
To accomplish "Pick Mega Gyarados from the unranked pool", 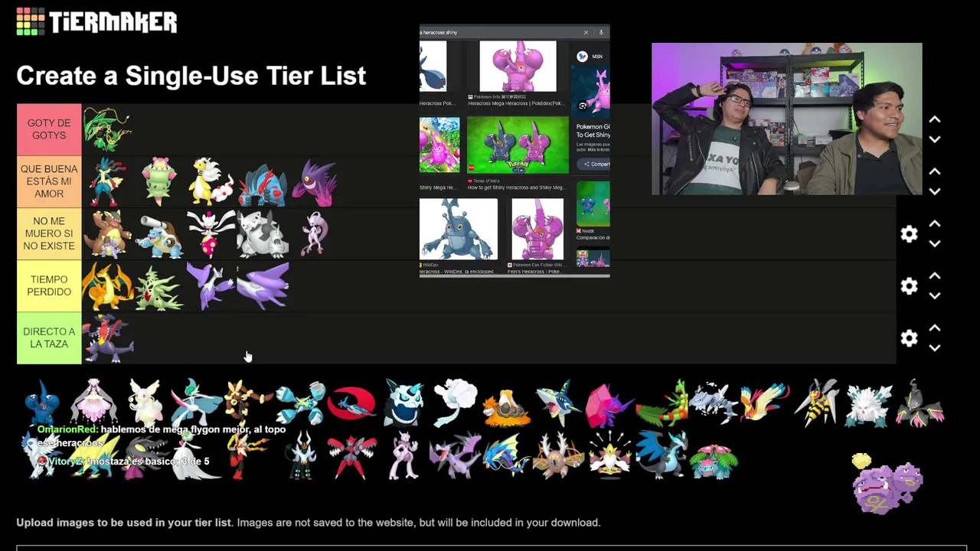I will pyautogui.click(x=506, y=455).
